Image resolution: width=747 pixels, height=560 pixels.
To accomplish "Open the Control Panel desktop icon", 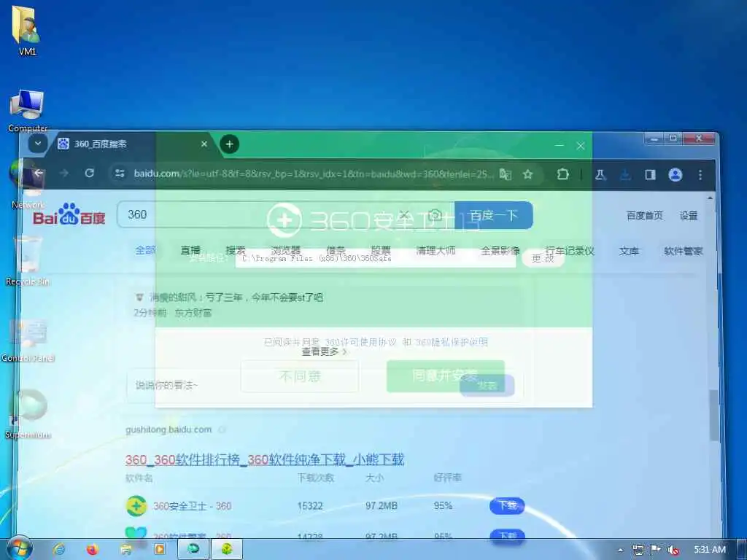I will click(x=28, y=339).
